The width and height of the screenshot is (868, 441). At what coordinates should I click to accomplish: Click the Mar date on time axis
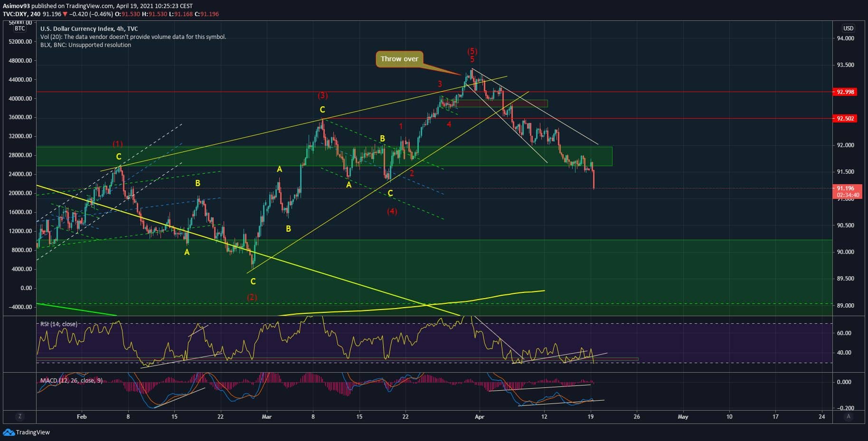pyautogui.click(x=267, y=417)
